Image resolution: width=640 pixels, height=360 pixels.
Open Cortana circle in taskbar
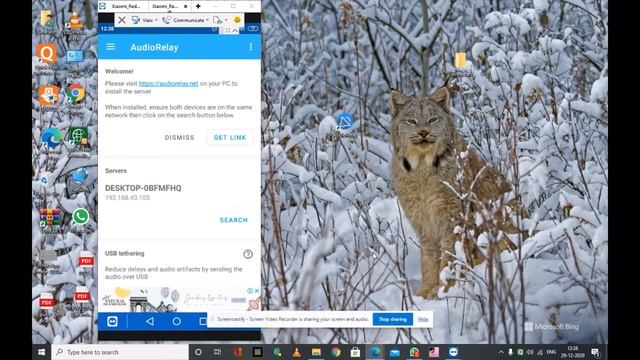198,352
